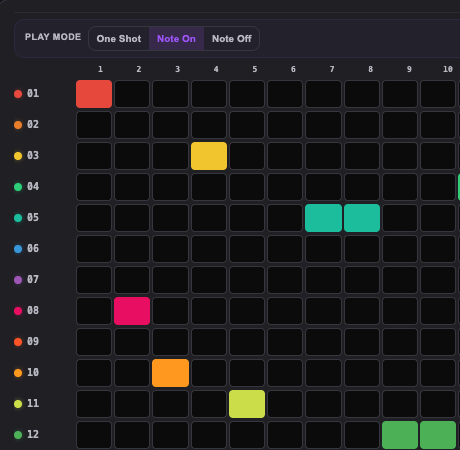Viewport: 460px width, 450px height.
Task: Click the green dot of track 04
Action: [x=18, y=187]
